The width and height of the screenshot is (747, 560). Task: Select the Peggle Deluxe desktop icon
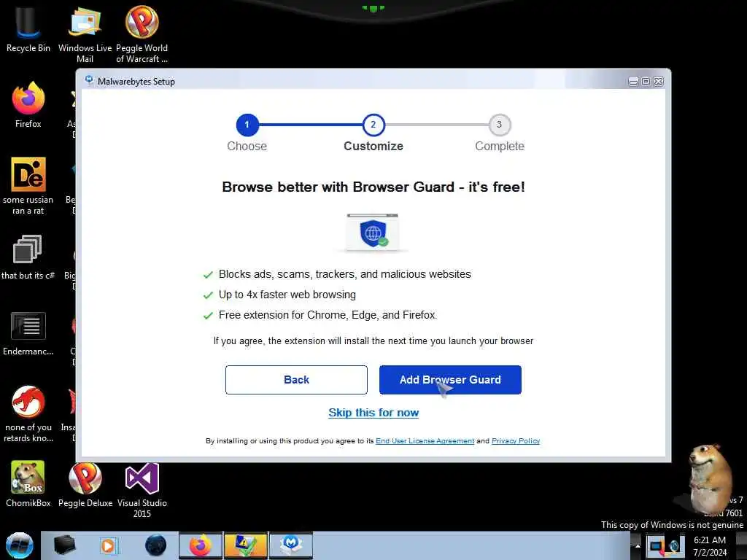click(x=85, y=484)
